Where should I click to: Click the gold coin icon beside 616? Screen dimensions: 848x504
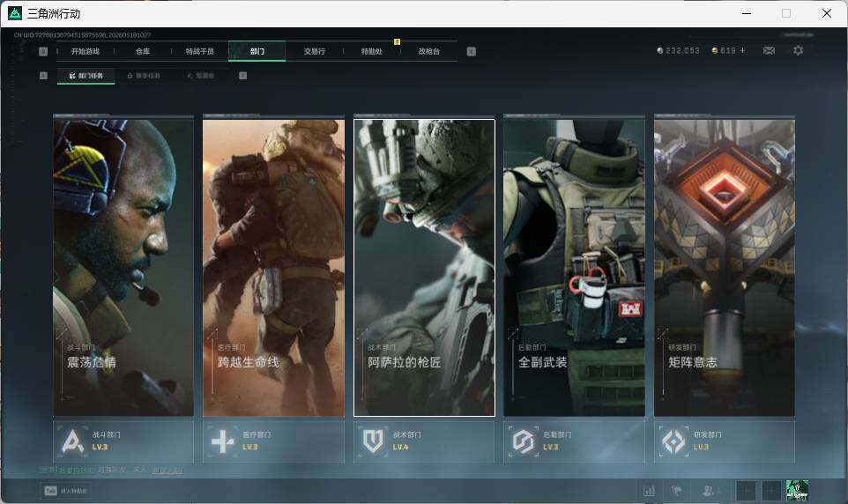pyautogui.click(x=714, y=50)
